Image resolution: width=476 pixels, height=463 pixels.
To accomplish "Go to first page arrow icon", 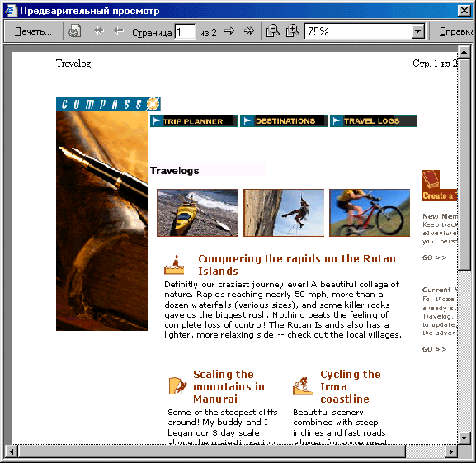I will pyautogui.click(x=99, y=31).
